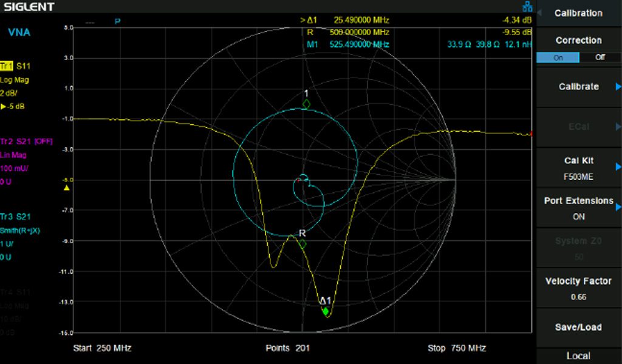This screenshot has height=364, width=622.
Task: Click the Stop 750 MHz frequency field
Action: (x=457, y=348)
